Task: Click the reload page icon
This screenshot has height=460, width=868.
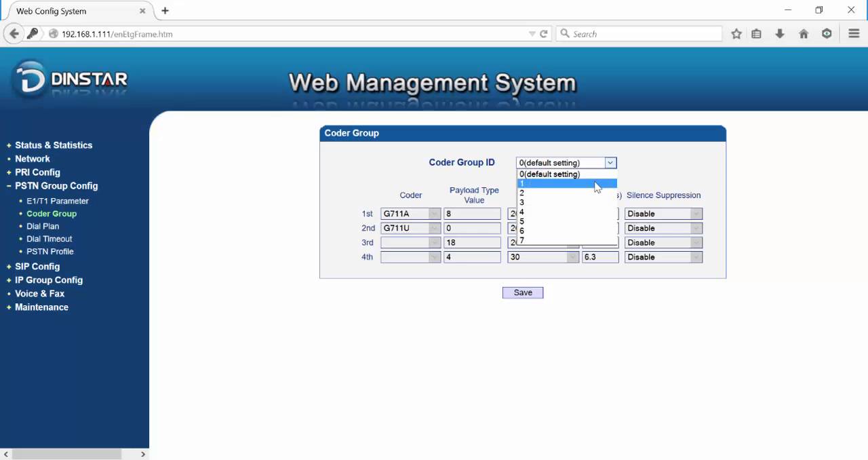Action: (x=544, y=34)
